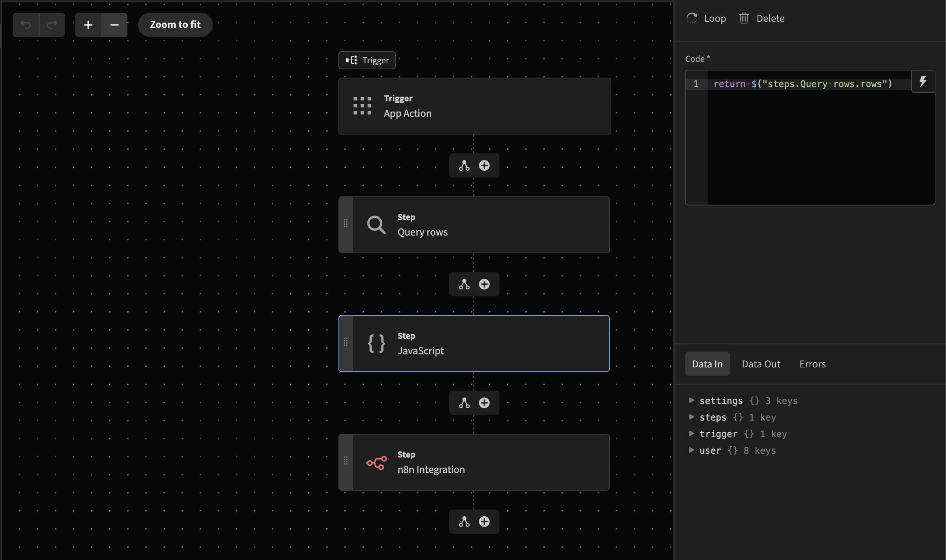Add branch after JavaScript step
Viewport: 946px width, 560px height.
tap(464, 403)
